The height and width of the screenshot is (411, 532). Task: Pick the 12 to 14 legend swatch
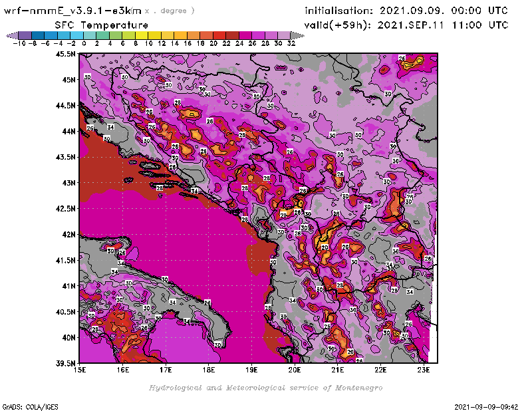click(168, 35)
